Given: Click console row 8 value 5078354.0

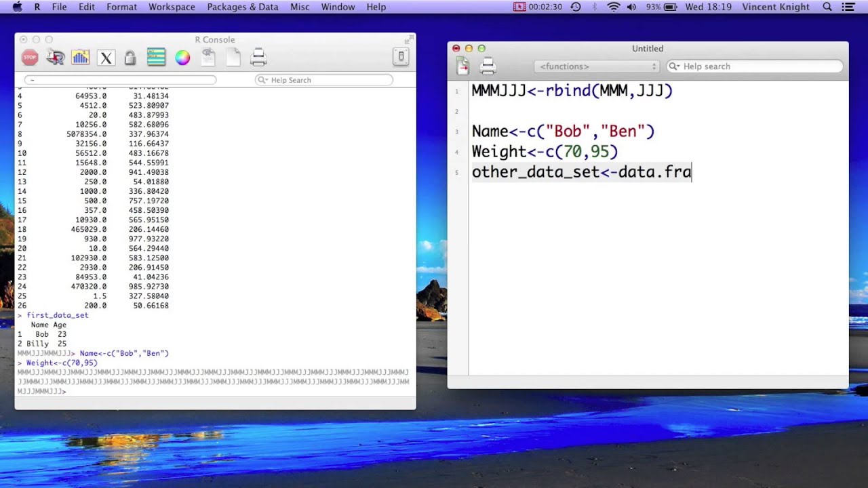Looking at the screenshot, I should pyautogui.click(x=86, y=134).
